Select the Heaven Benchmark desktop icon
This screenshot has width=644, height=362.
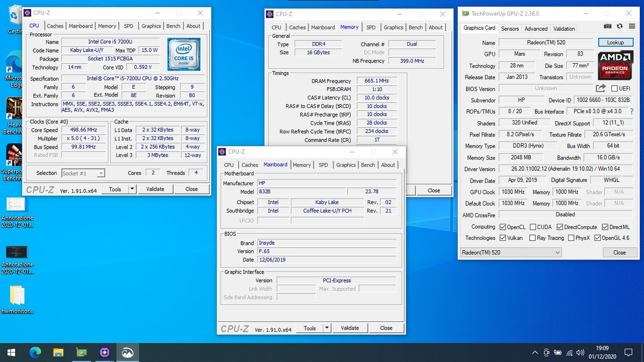pos(14,116)
